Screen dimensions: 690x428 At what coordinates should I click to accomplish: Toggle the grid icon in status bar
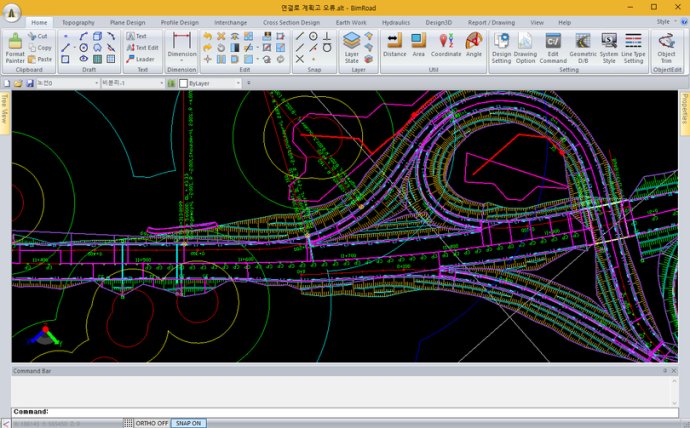(128, 423)
